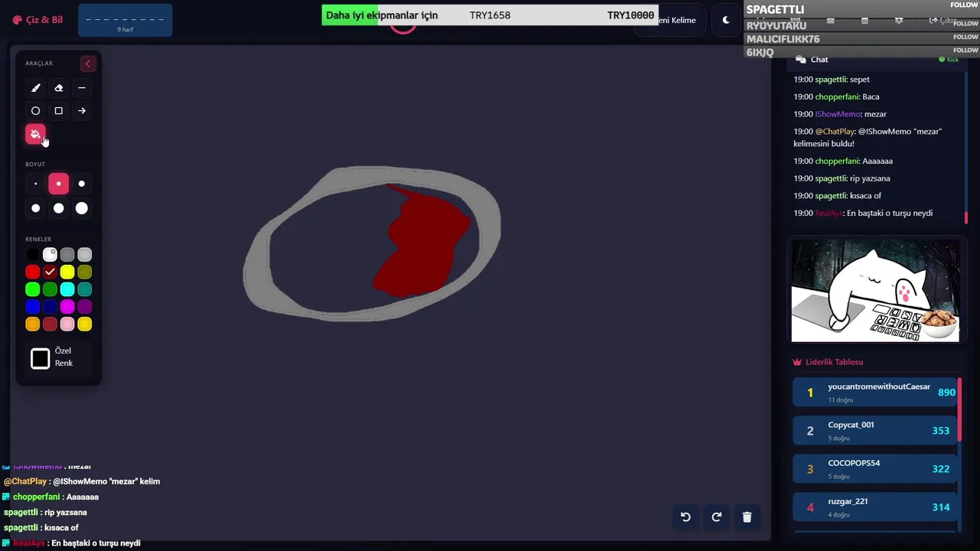
Task: Pick the purple color swatch
Action: click(x=85, y=307)
